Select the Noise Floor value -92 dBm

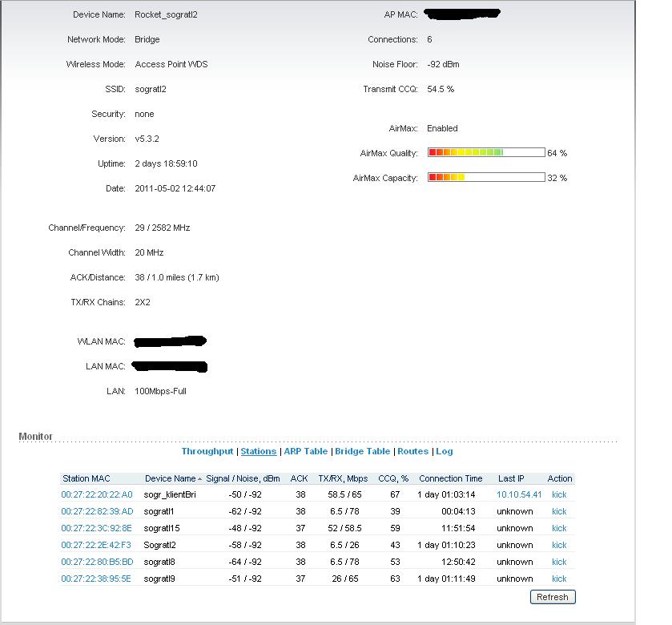coord(443,64)
